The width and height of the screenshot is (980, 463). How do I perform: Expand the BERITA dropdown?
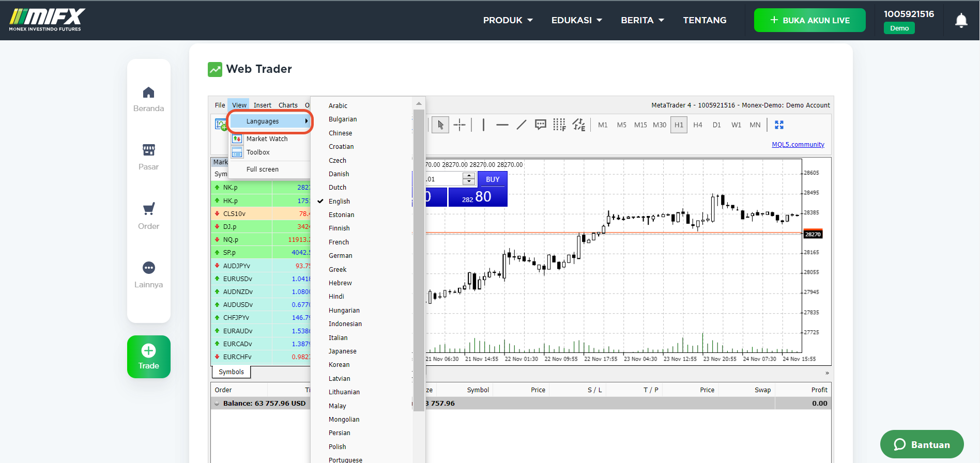pyautogui.click(x=642, y=20)
